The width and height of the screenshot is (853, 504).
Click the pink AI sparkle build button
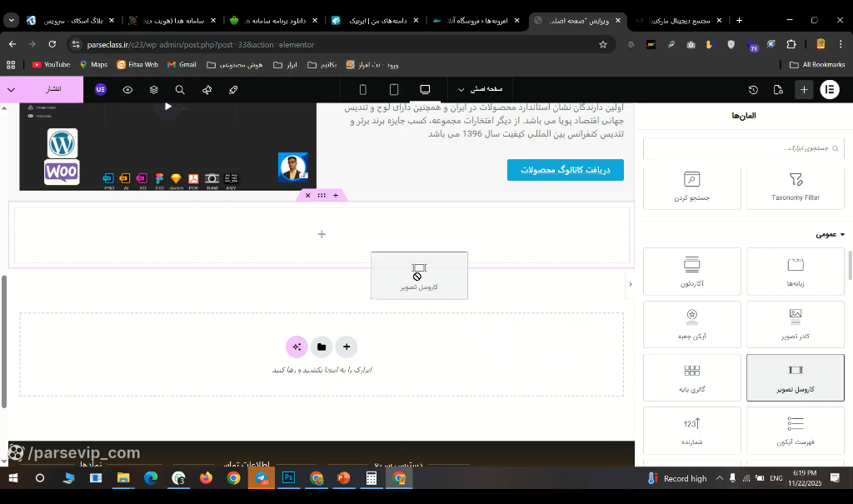click(297, 347)
